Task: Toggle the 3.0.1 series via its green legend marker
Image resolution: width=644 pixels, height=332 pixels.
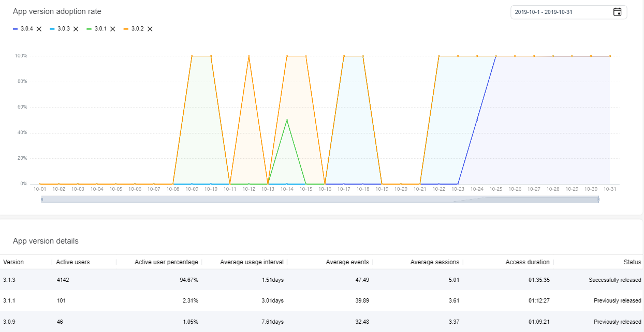Action: [x=90, y=29]
